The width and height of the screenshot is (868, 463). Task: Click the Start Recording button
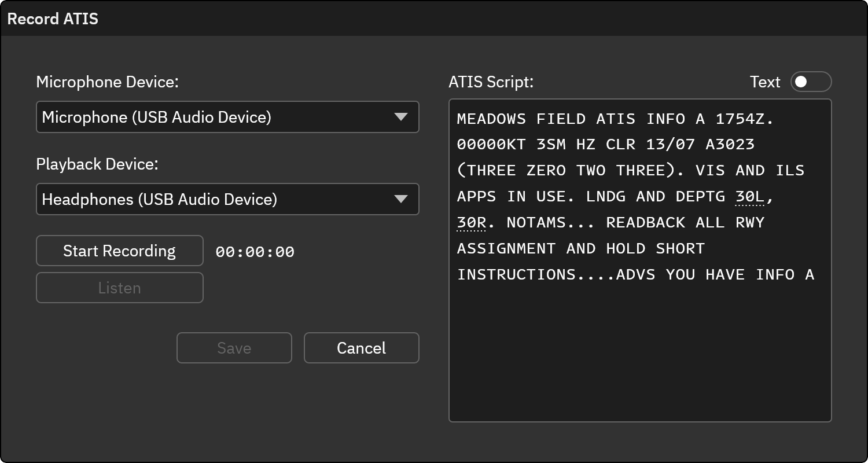tap(120, 251)
